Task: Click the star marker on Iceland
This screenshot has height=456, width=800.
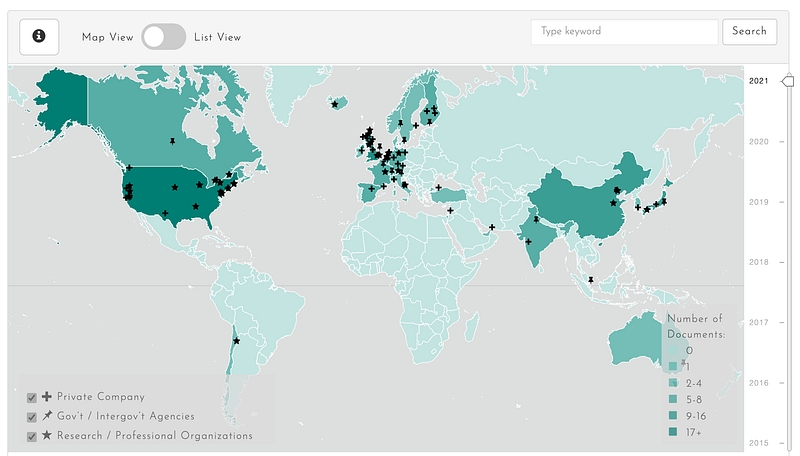Action: click(335, 104)
